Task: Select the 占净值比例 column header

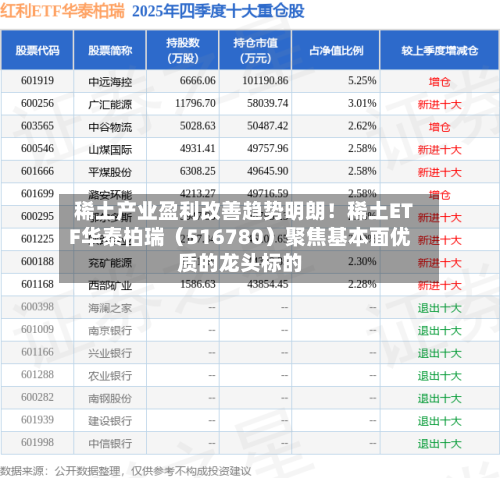Action: coord(336,50)
